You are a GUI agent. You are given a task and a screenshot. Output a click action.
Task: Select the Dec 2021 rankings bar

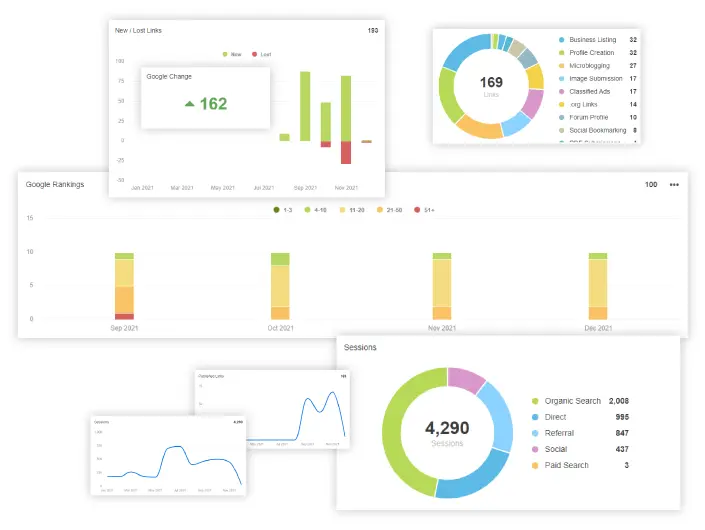[598, 286]
